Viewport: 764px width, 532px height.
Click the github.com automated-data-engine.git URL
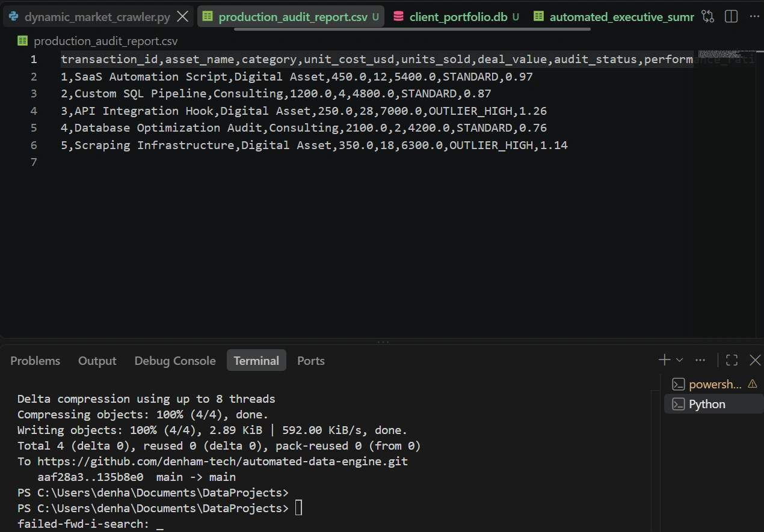click(x=223, y=462)
